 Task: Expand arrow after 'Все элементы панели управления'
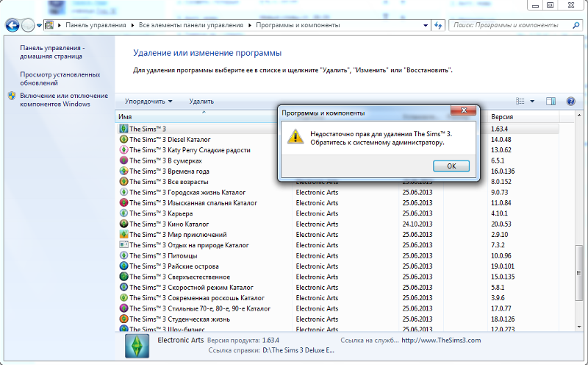[x=250, y=25]
